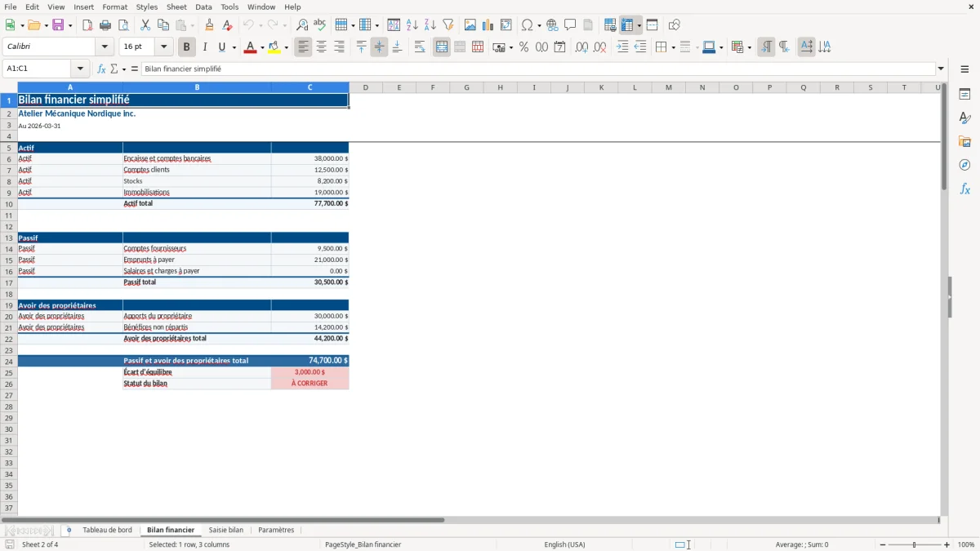Click the Insert Image icon

tap(470, 25)
